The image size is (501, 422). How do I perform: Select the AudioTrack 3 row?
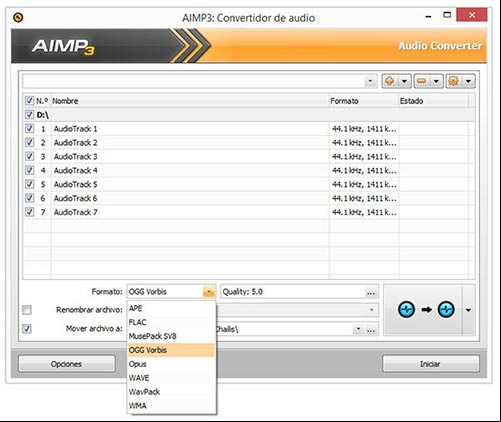click(249, 156)
